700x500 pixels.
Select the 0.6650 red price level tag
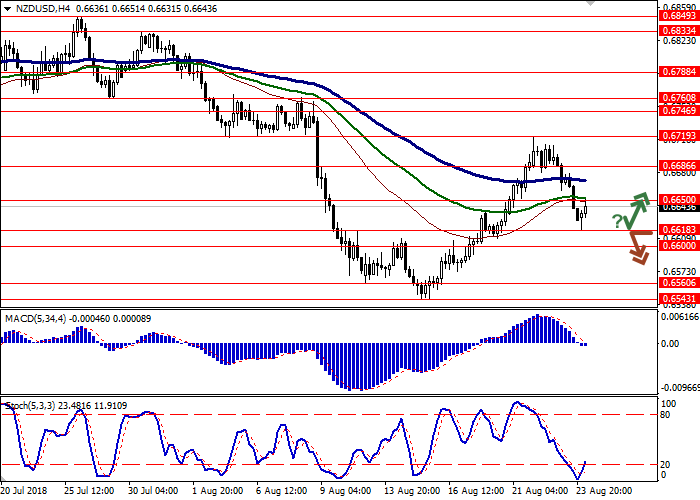(x=675, y=200)
